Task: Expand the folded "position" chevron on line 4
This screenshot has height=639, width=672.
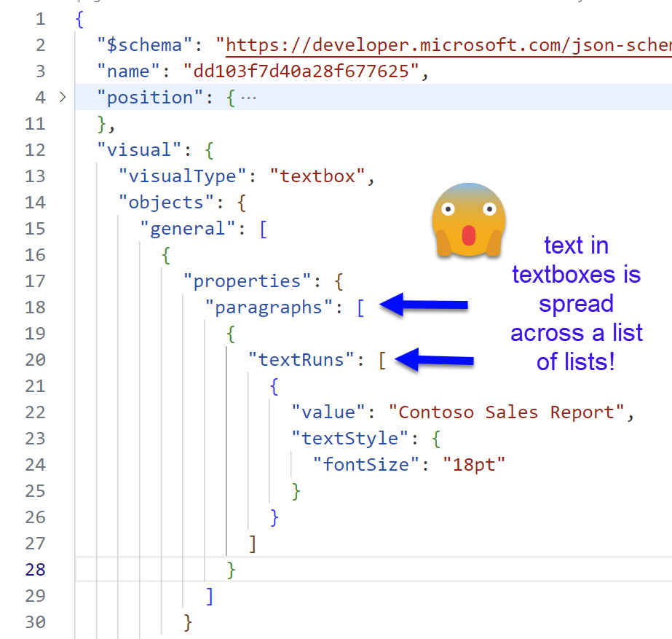Action: pyautogui.click(x=62, y=98)
